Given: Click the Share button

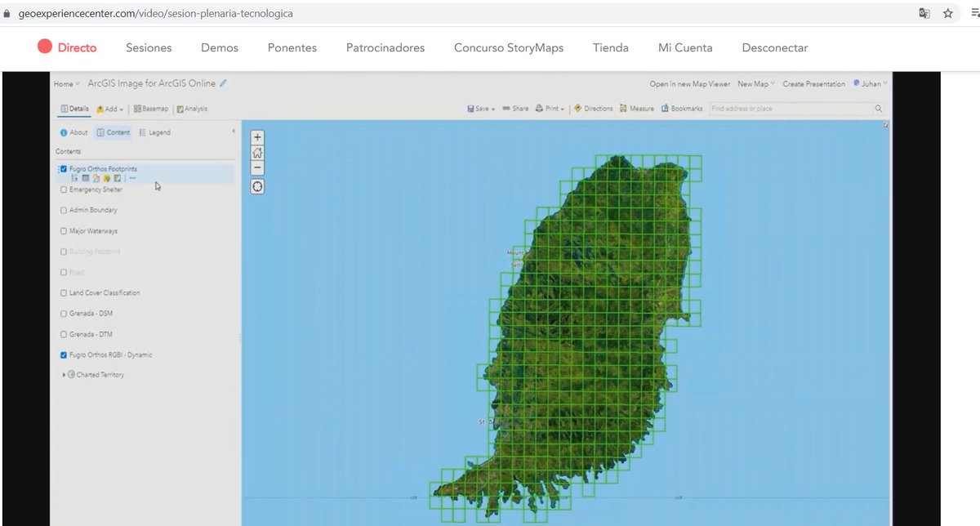Looking at the screenshot, I should (515, 108).
